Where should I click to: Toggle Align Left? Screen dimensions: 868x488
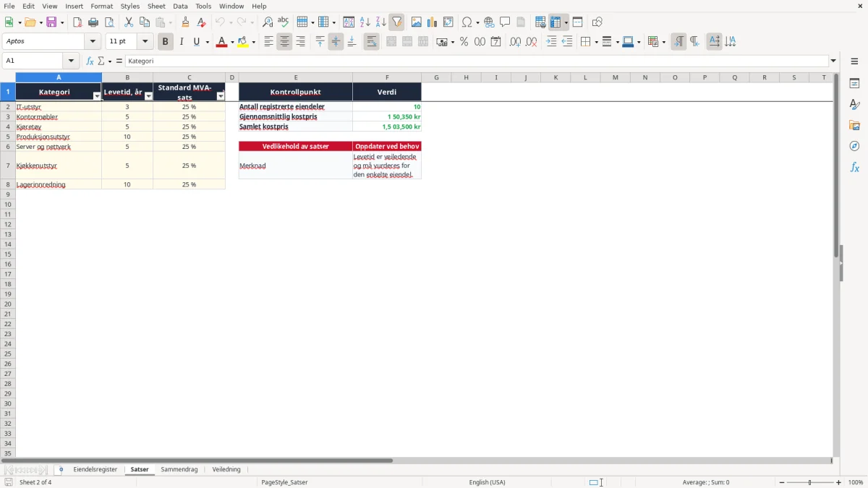pos(268,42)
